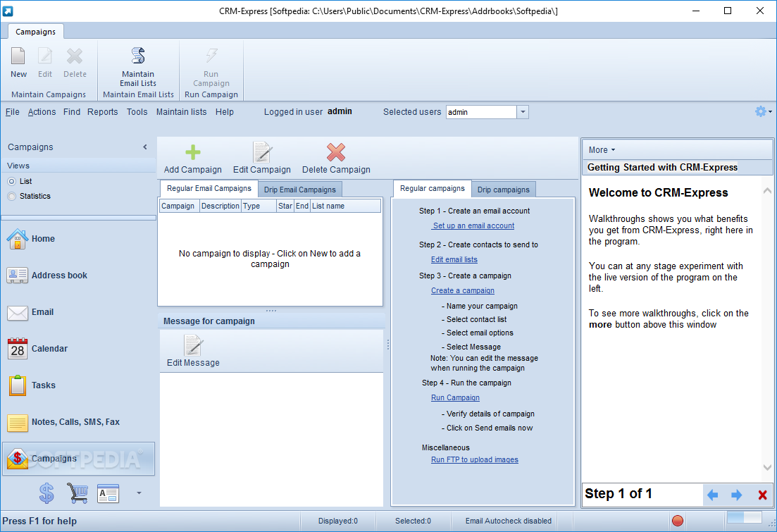Select the Regular campaigns help tab
The image size is (777, 532).
pyautogui.click(x=432, y=188)
